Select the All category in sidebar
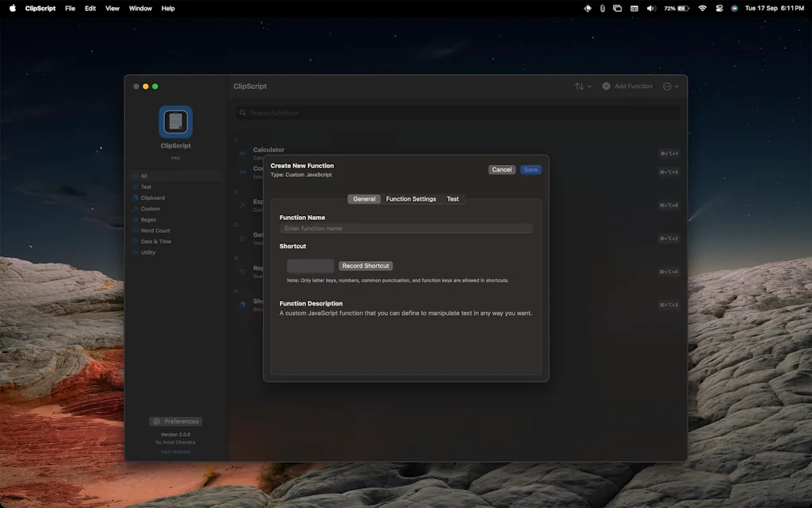The width and height of the screenshot is (812, 508). coord(147,176)
